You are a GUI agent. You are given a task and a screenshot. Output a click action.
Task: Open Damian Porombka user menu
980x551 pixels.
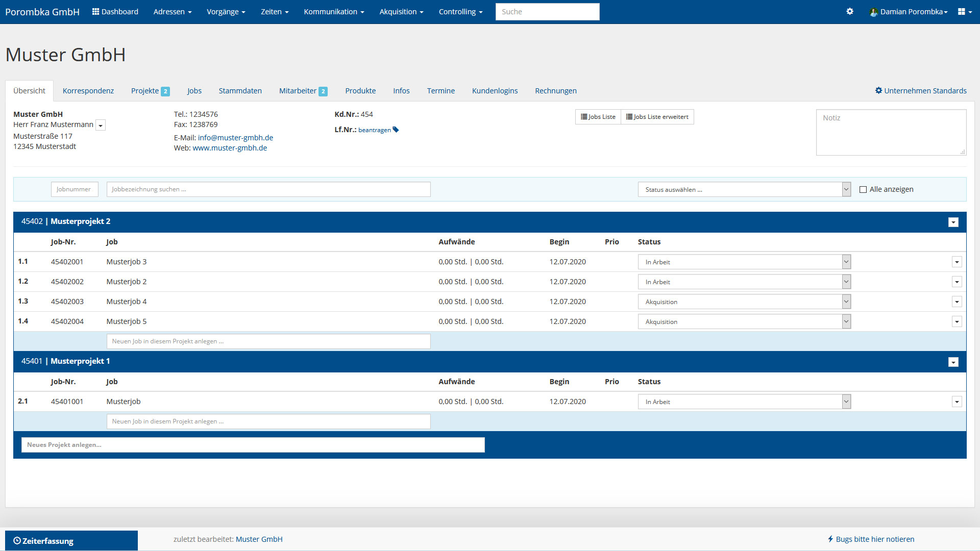click(909, 11)
